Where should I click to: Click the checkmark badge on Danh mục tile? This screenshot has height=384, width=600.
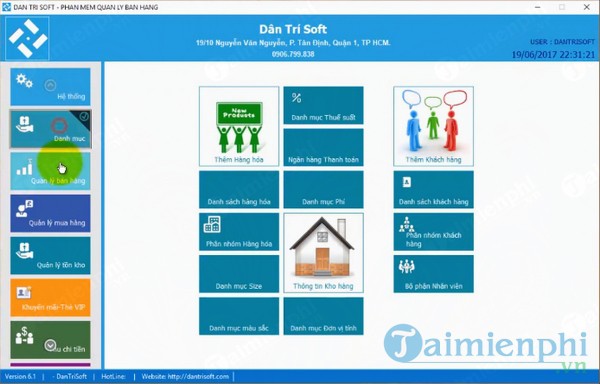pos(84,117)
